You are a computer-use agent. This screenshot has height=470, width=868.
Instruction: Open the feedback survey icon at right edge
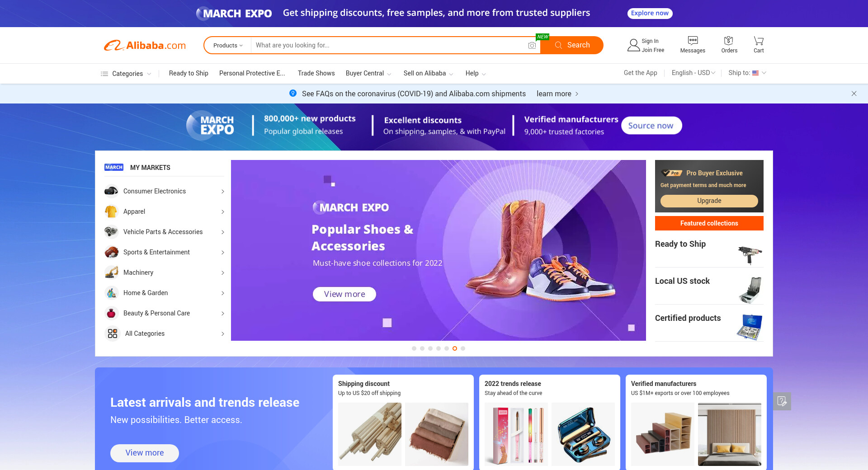782,401
